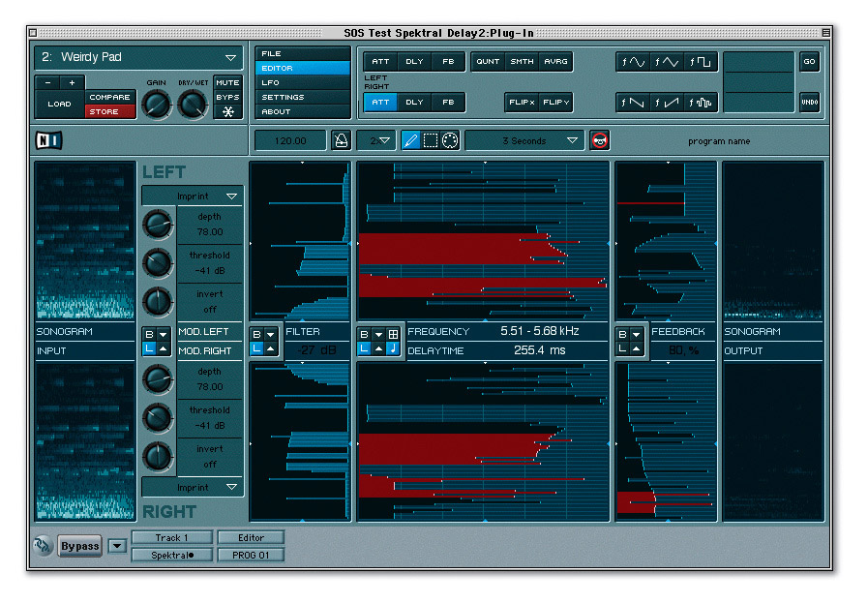Image resolution: width=868 pixels, height=604 pixels.
Task: Open the 3 Seconds duration dropdown
Action: coord(524,139)
